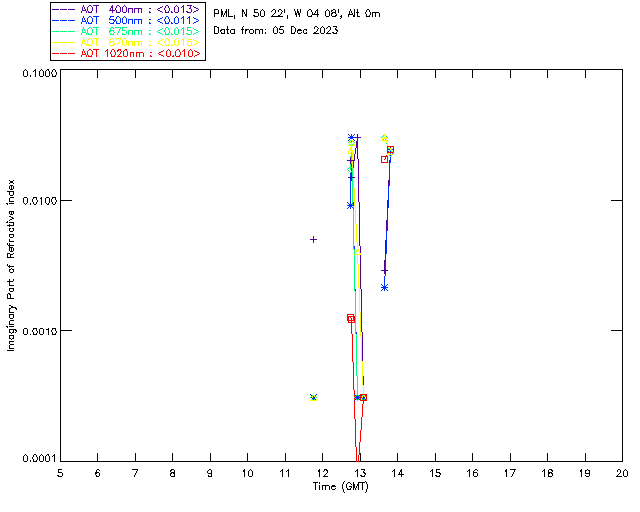The image size is (640, 512).
Task: Click the red dashed line sample in legend
Action: pyautogui.click(x=64, y=53)
